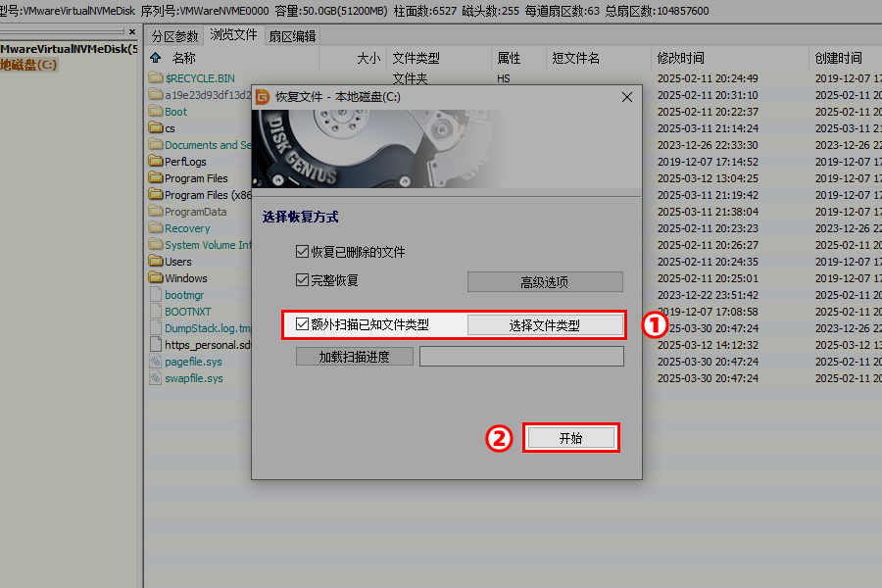Click the a19e23d93df13d2 folder name

pos(208,94)
